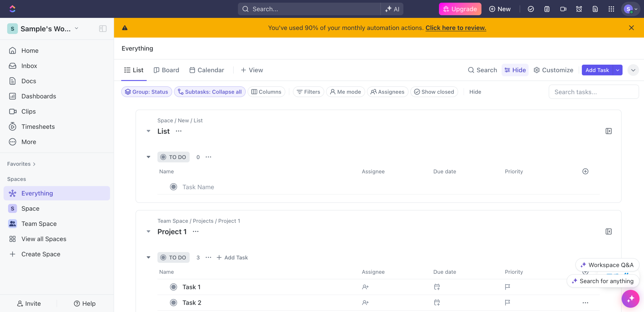The height and width of the screenshot is (312, 644).
Task: Collapse the Project 1 list group
Action: [x=148, y=231]
